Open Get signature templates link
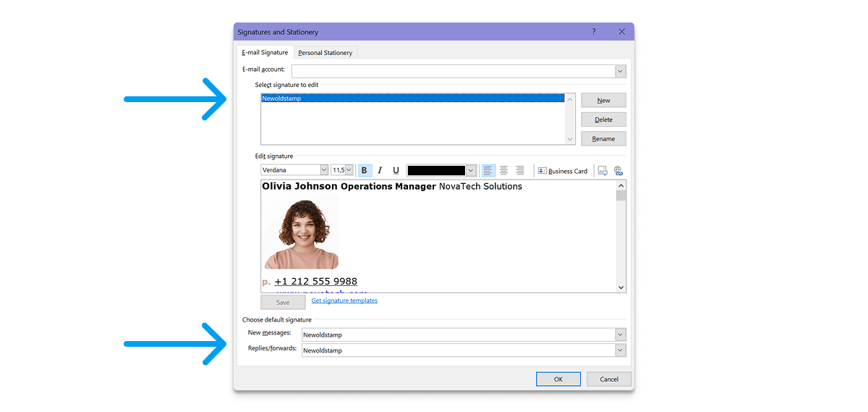This screenshot has width=868, height=412. tap(344, 300)
